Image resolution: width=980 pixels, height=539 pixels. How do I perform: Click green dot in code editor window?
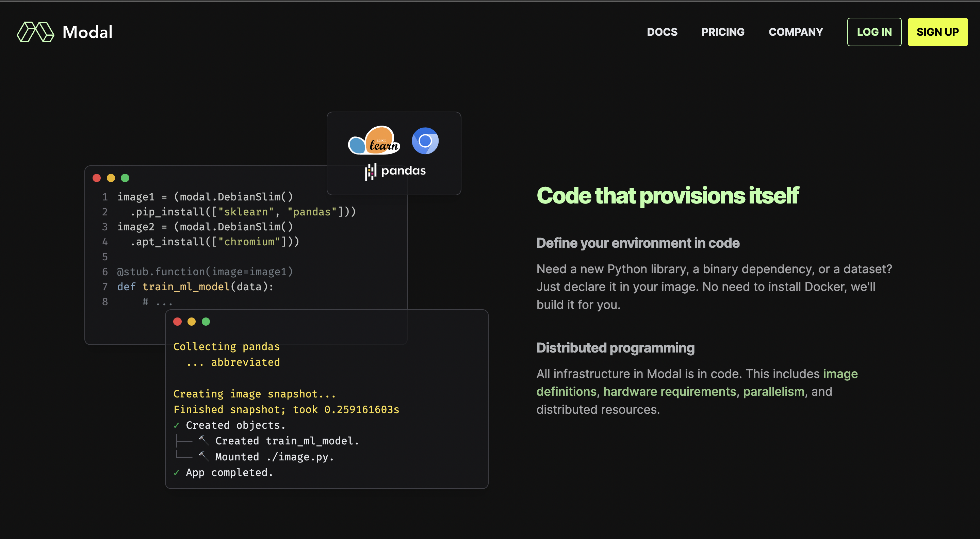[x=125, y=178]
